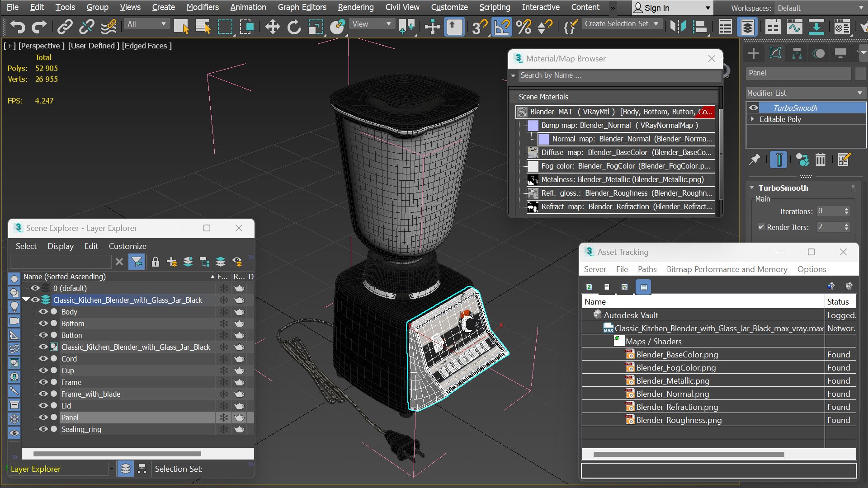
Task: Toggle the Angle Snap icon
Action: click(x=502, y=27)
